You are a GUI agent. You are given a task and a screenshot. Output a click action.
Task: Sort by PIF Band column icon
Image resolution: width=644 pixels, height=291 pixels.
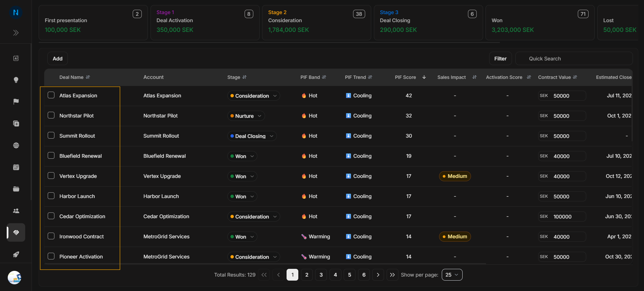tap(324, 77)
